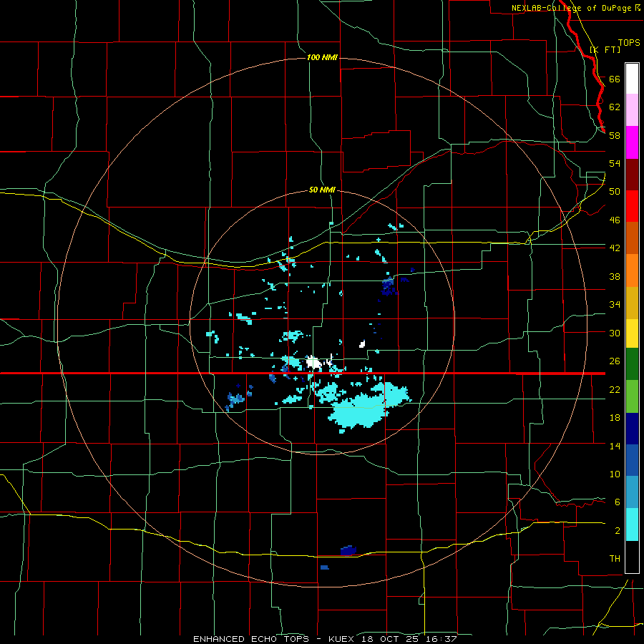
Task: Select the black TH swatch in legend
Action: (632, 557)
